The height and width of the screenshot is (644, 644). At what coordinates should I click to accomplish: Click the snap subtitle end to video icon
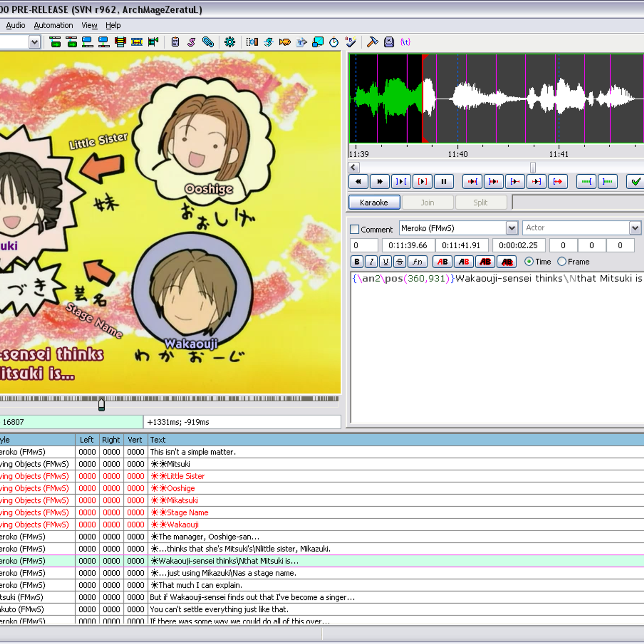click(104, 42)
